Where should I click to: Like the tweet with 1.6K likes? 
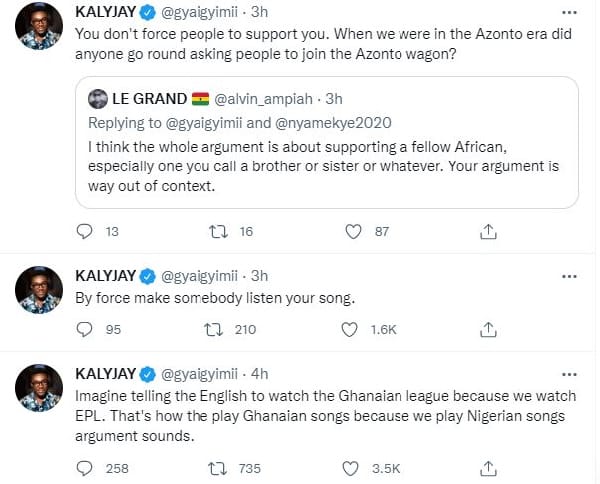[x=352, y=330]
